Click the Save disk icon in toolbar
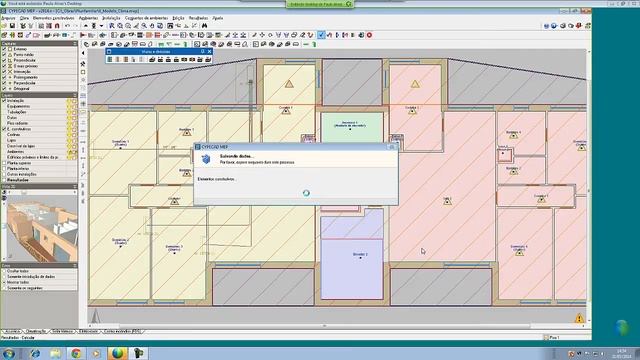This screenshot has width=640, height=360. [x=12, y=26]
